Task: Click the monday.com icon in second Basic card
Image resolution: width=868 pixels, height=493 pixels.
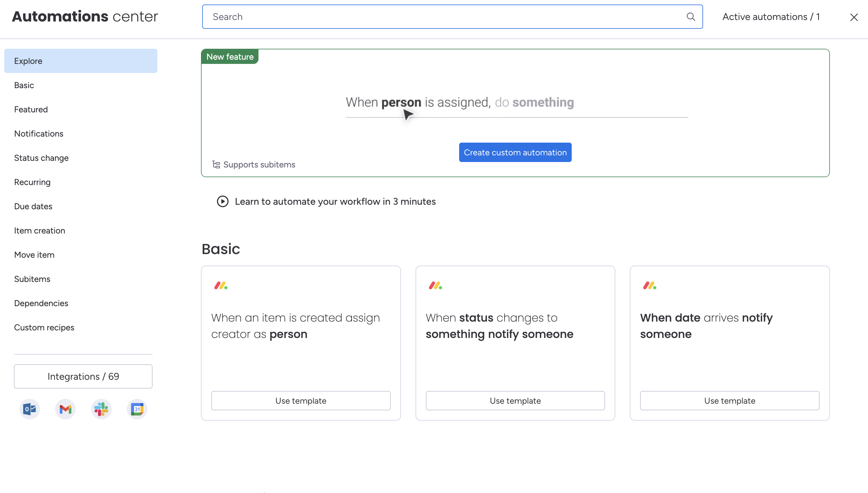Action: 435,285
